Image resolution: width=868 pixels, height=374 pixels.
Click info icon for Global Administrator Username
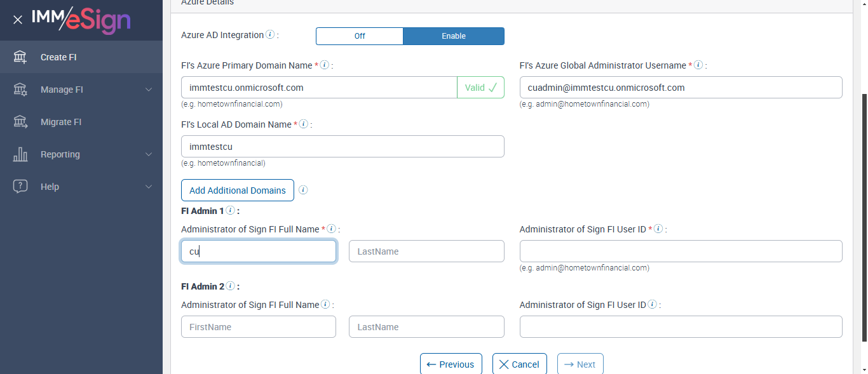(x=698, y=65)
